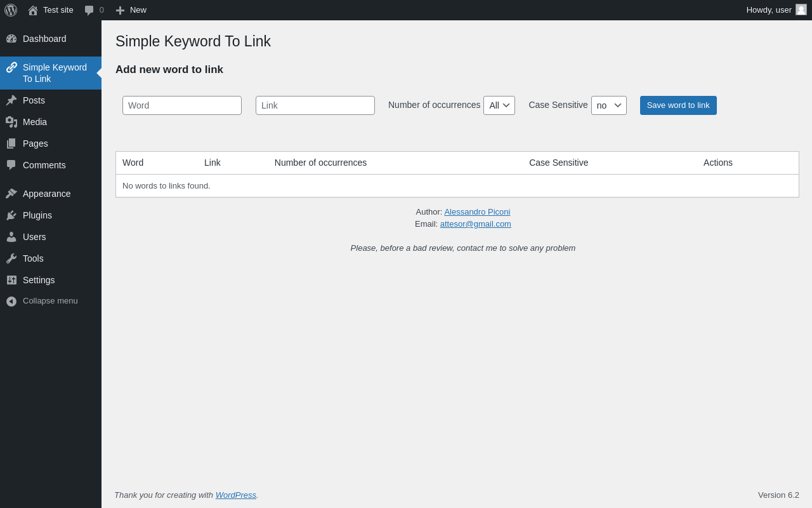This screenshot has width=812, height=508.
Task: Click the Simple Keyword To Link page title
Action: [x=193, y=41]
